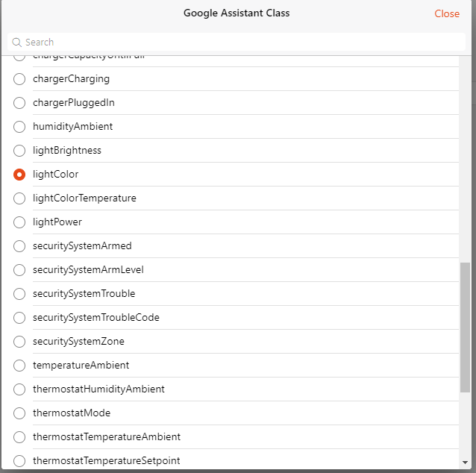
Task: Choose the securitySystemTroubleCode radio button
Action: coord(19,318)
